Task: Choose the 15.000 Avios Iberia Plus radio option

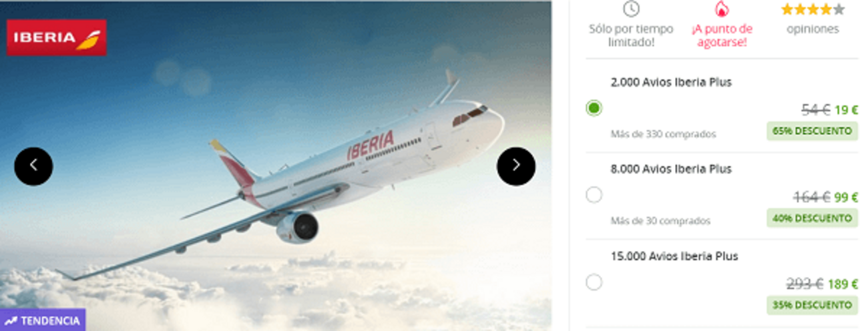Action: (x=594, y=282)
